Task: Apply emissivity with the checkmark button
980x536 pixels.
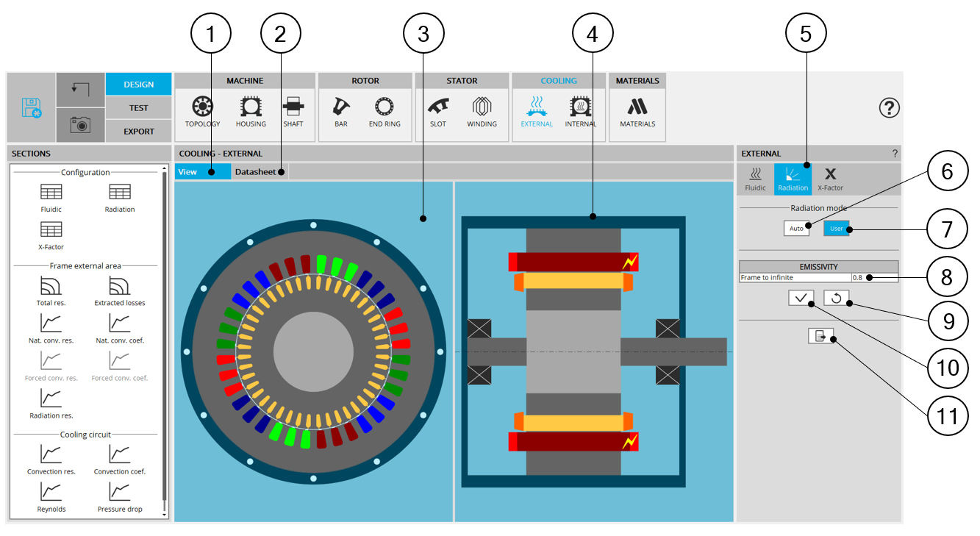Action: tap(801, 299)
